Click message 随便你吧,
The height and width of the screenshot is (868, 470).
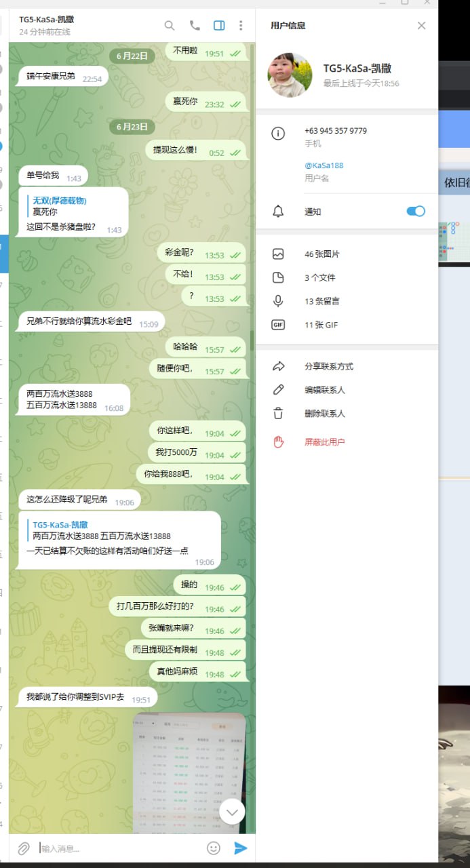[x=198, y=370]
